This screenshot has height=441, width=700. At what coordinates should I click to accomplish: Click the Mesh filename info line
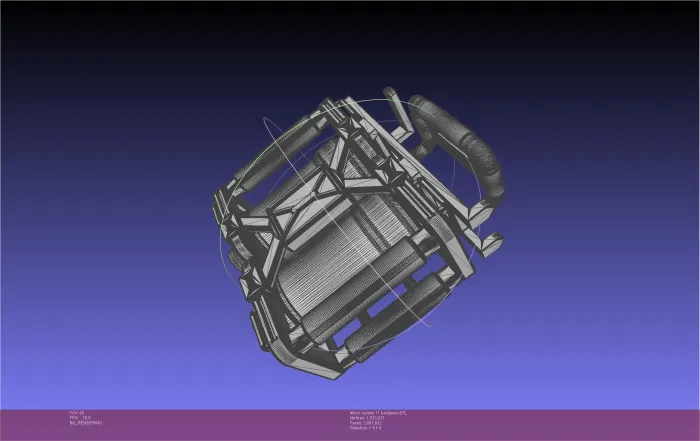(x=378, y=413)
